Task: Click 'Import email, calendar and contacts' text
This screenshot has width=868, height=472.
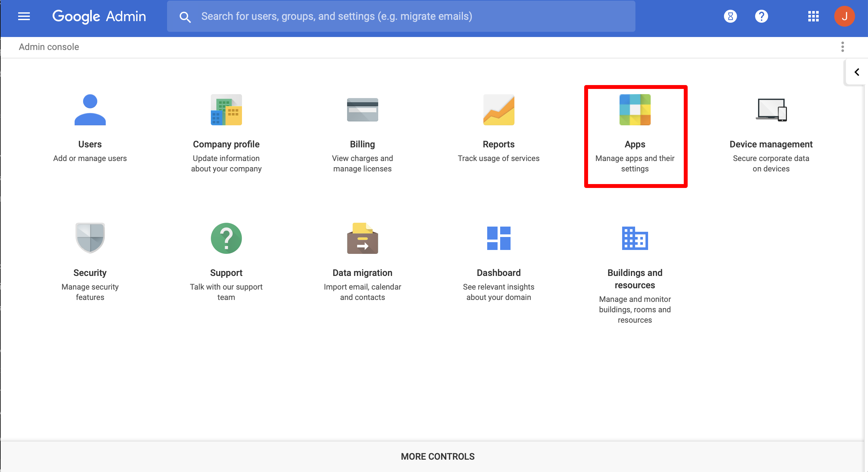Action: (x=362, y=292)
